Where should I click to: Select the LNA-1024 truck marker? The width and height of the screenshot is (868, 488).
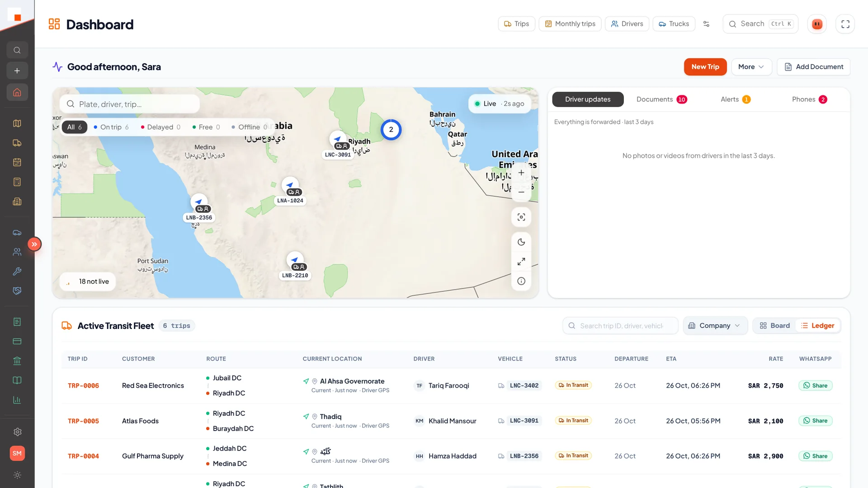pos(290,191)
